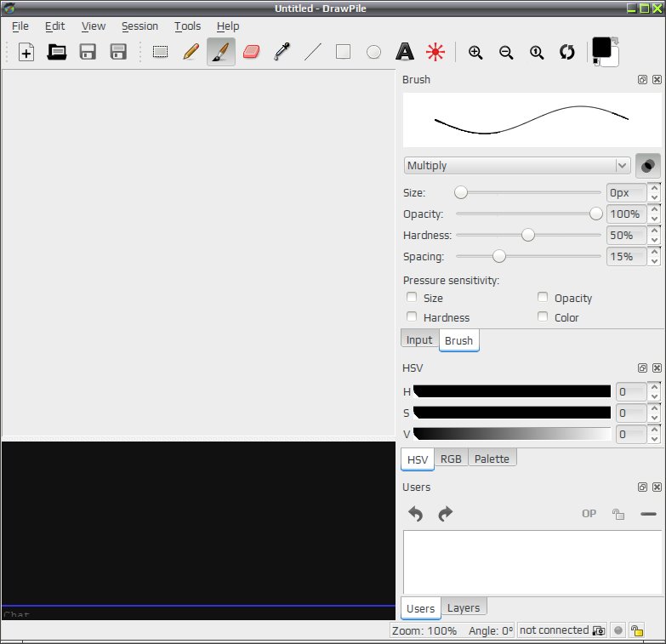Decrease spacing value with the down arrow
The height and width of the screenshot is (644, 666).
(655, 261)
